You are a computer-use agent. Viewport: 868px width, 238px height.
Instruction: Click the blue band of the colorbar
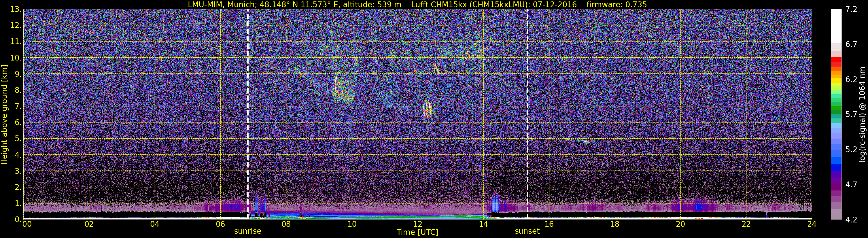point(836,167)
